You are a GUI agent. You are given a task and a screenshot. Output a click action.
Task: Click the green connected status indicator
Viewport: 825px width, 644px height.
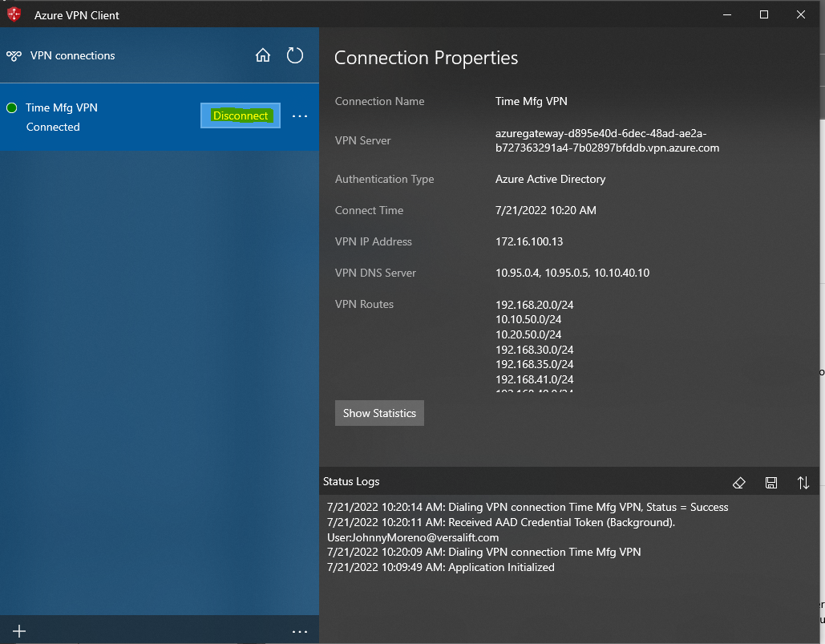(x=11, y=107)
